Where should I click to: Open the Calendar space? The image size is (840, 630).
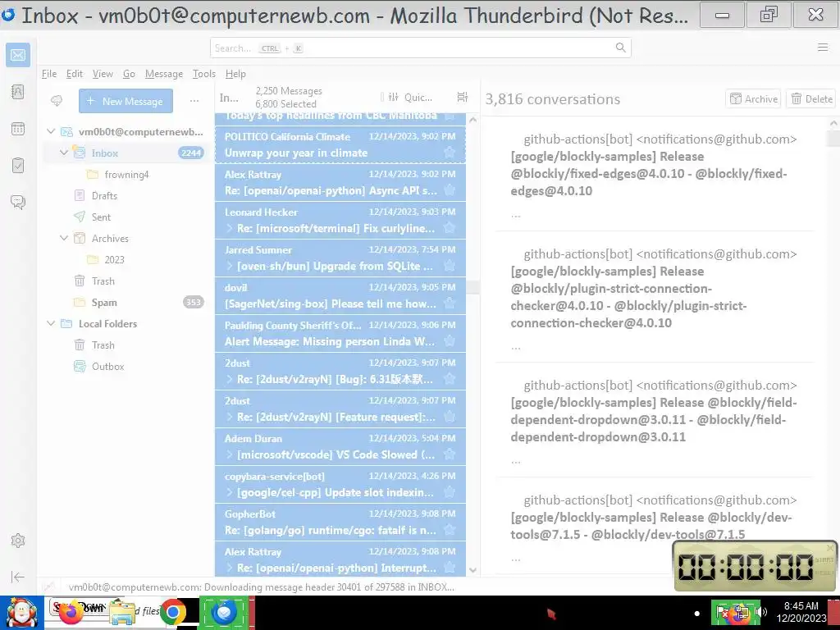[x=18, y=129]
